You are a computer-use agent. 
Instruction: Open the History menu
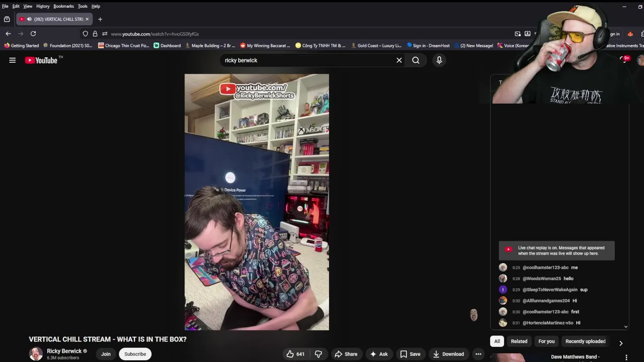pyautogui.click(x=43, y=6)
